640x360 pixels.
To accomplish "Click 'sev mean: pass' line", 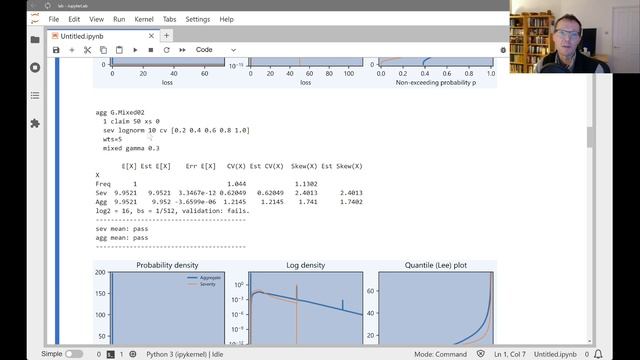I will 122,229.
